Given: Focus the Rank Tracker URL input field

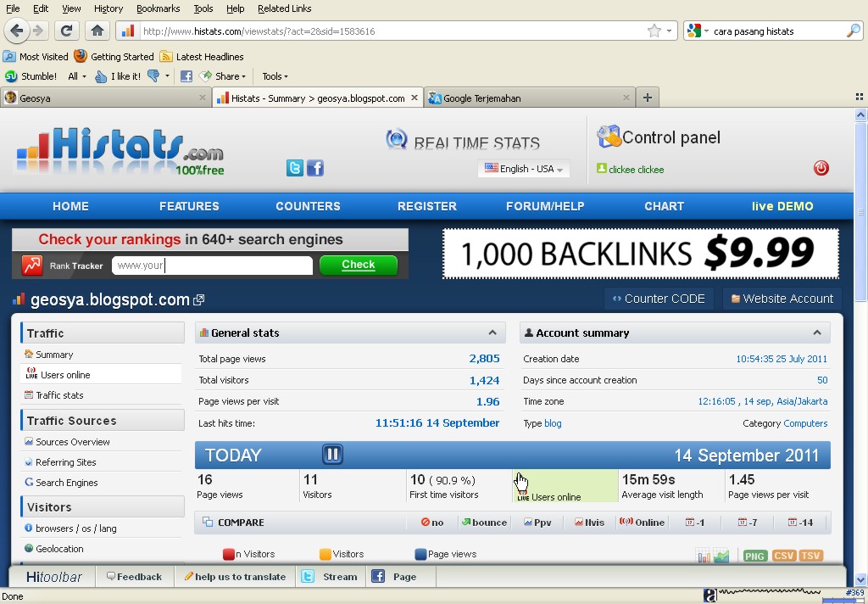Looking at the screenshot, I should (212, 266).
